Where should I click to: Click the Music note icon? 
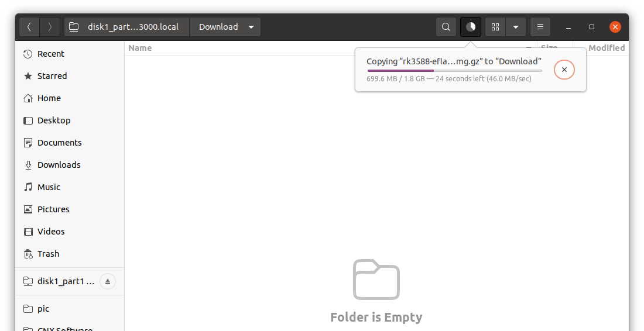(x=28, y=187)
